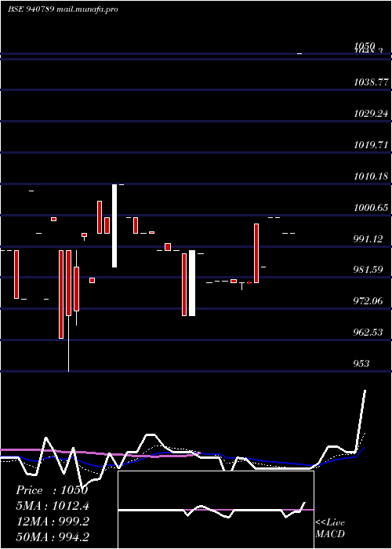Click the 1010.18 price axis label
Viewport: 392px width, 549px height.
coord(371,176)
